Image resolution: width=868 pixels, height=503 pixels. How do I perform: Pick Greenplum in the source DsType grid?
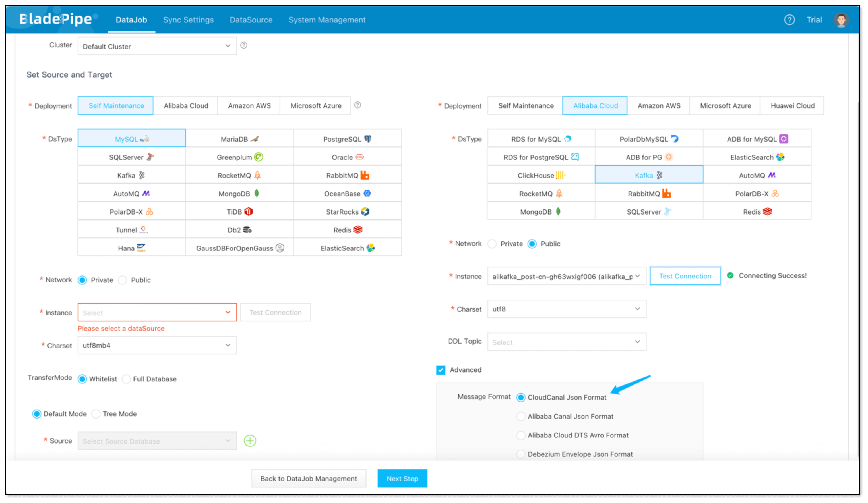[239, 157]
